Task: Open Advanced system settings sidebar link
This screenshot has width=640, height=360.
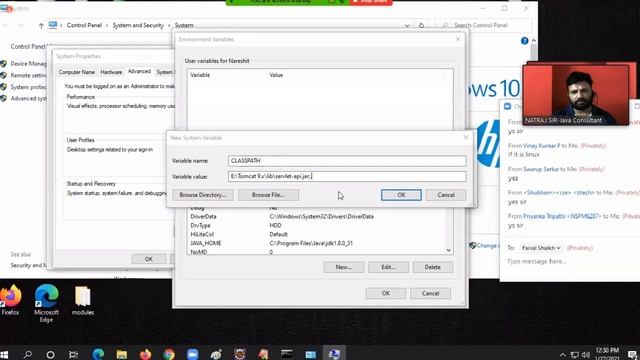Action: coord(28,98)
